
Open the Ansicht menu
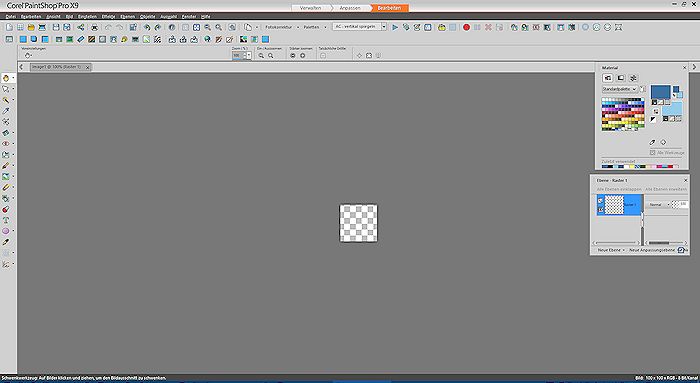point(54,17)
